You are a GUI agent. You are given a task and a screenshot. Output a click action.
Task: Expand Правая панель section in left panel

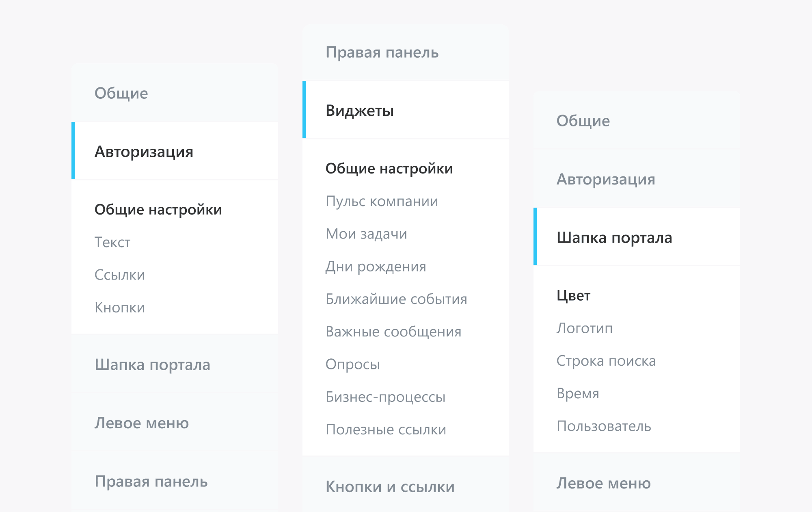click(x=151, y=482)
